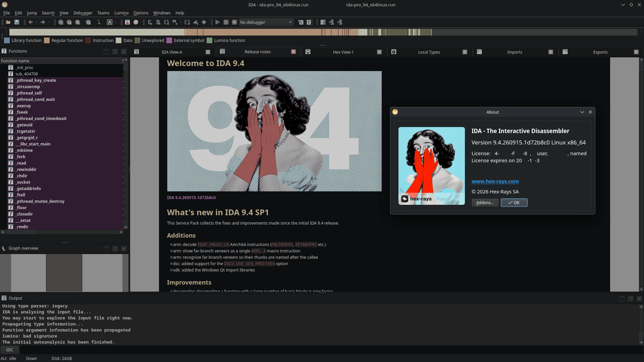Viewport: 644px width, 362px height.
Task: Terminate the process with the stop icon
Action: tap(234, 22)
